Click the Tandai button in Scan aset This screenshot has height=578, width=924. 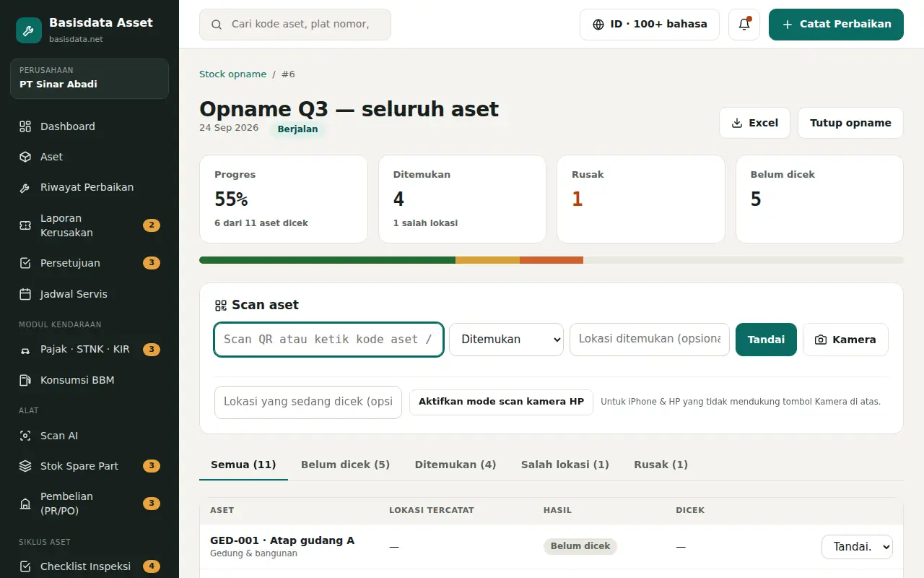(766, 340)
